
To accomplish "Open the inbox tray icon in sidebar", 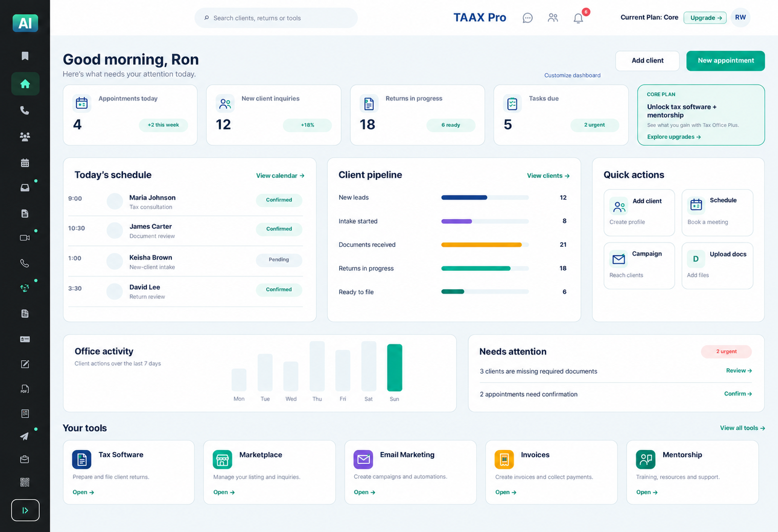I will pyautogui.click(x=25, y=188).
